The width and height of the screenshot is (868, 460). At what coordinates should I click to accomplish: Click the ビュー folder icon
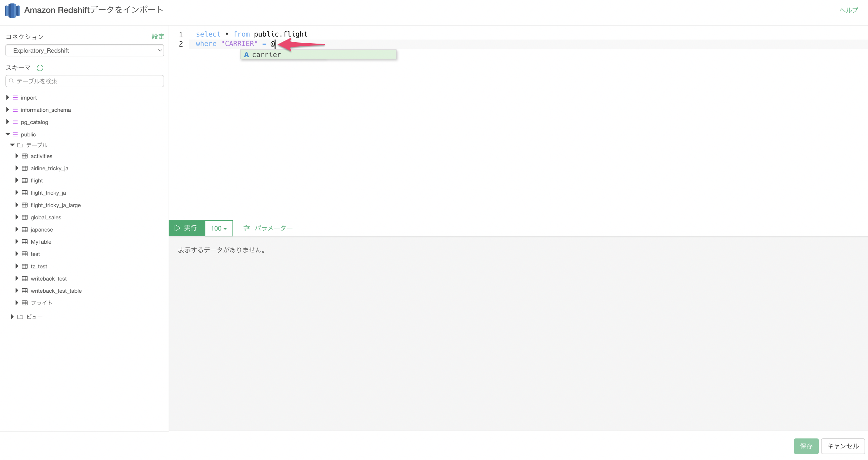coord(20,317)
